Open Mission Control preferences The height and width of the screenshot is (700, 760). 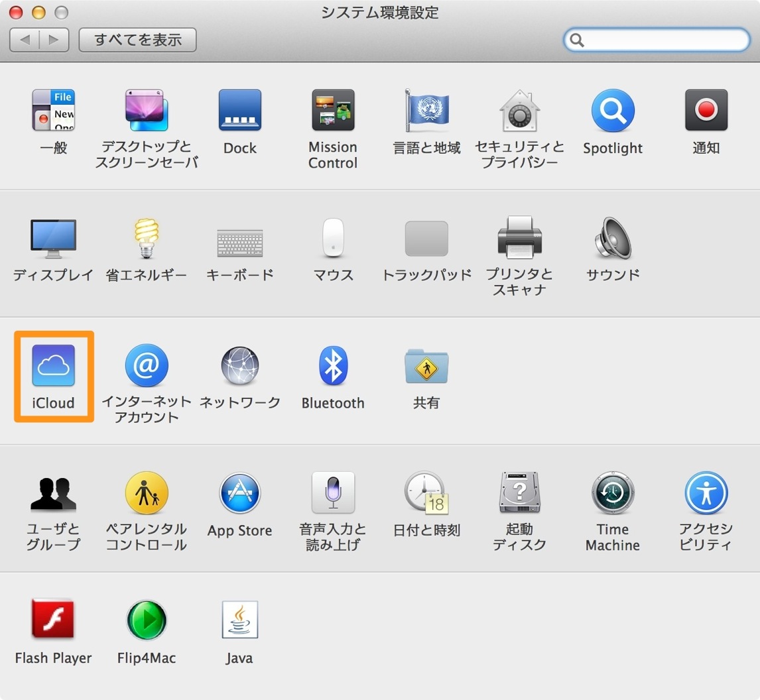coord(333,110)
